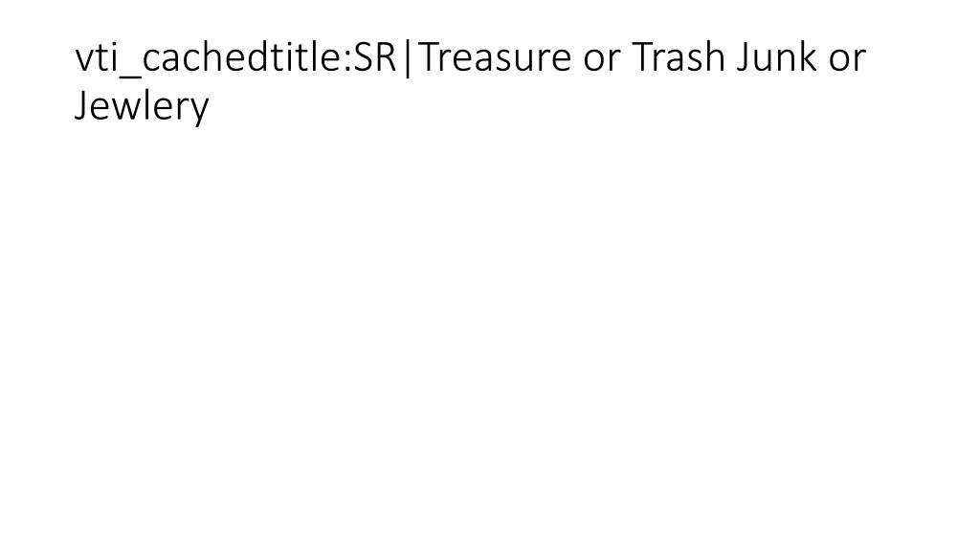Click the "vti" prefix of the title

click(96, 58)
